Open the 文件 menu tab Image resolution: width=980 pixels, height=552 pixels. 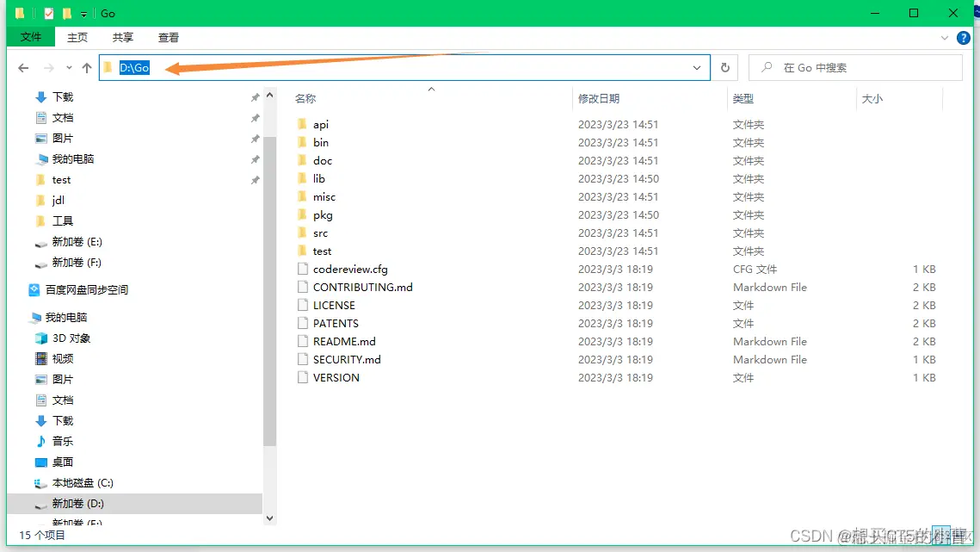click(x=31, y=37)
